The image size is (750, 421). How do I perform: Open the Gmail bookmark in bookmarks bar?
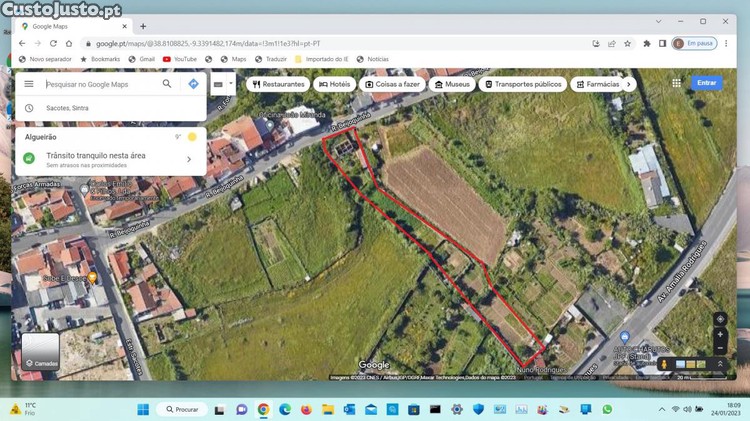click(x=141, y=60)
